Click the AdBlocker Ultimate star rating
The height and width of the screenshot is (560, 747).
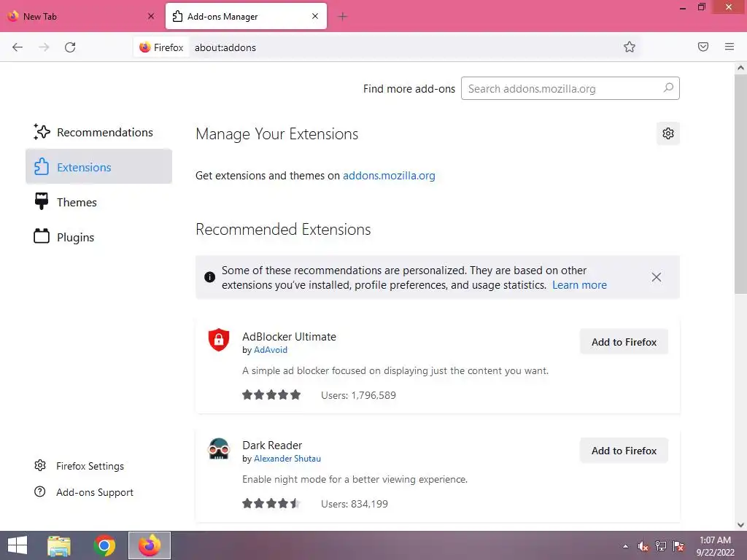(271, 394)
